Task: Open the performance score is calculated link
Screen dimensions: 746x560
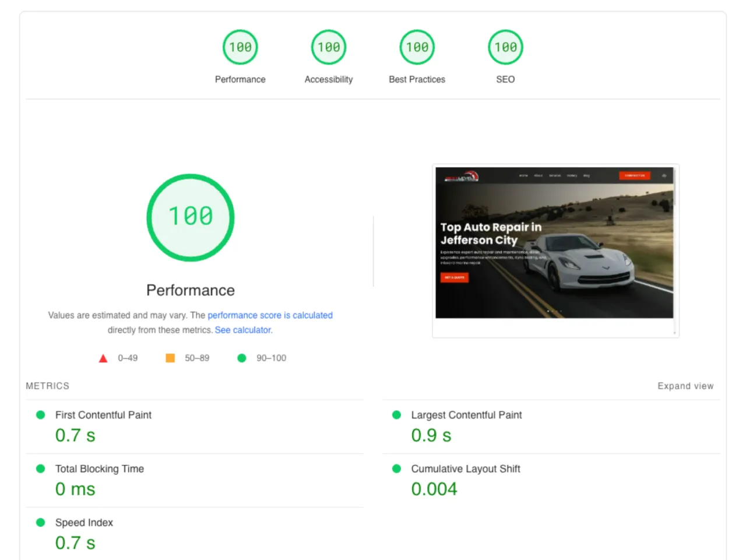Action: pyautogui.click(x=270, y=315)
